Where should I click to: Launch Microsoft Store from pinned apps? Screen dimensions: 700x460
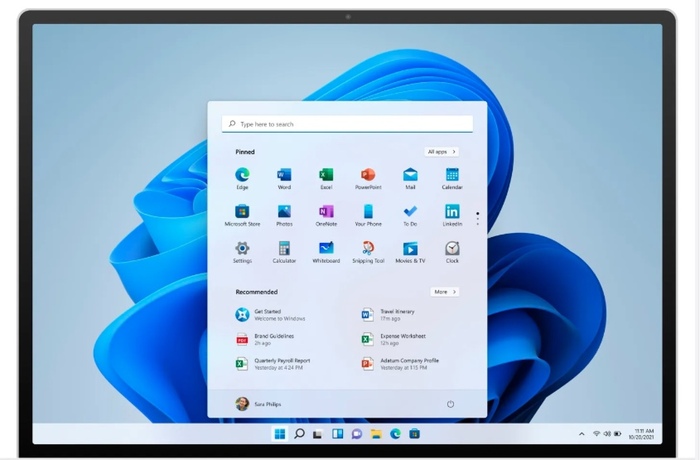[x=242, y=215]
